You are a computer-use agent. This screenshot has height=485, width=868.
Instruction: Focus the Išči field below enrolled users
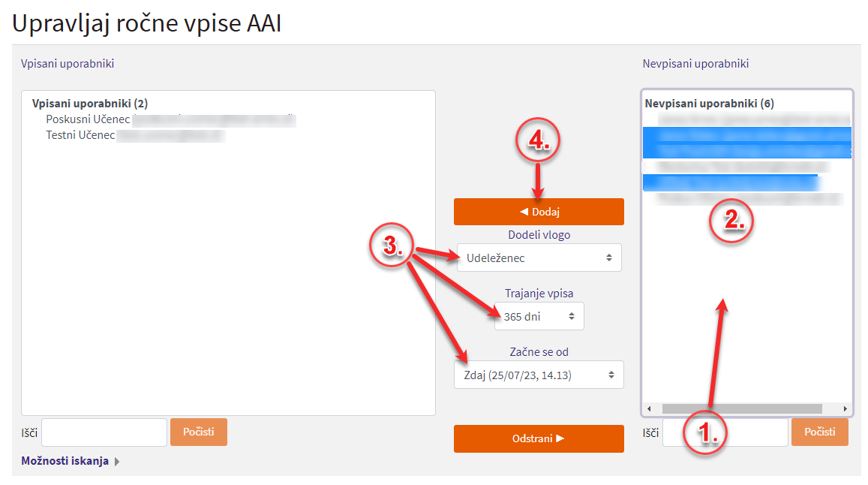click(x=104, y=432)
